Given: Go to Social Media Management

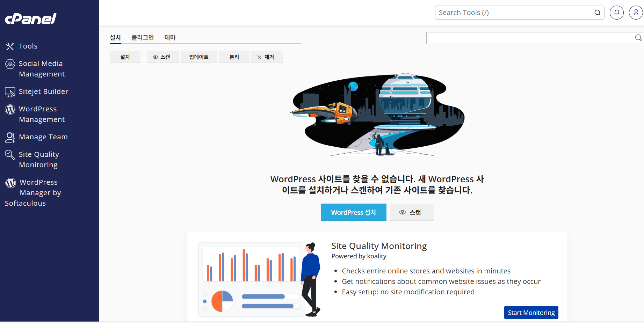Looking at the screenshot, I should click(x=42, y=69).
